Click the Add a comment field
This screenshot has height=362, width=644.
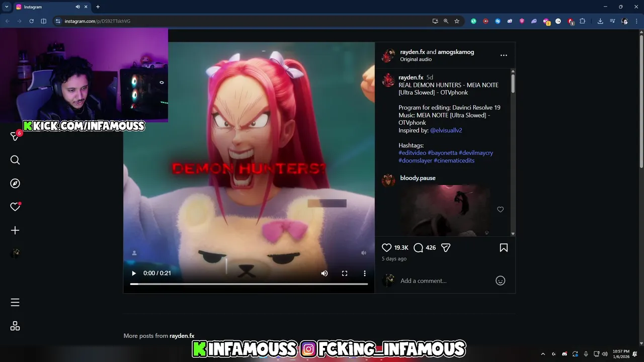tap(445, 281)
